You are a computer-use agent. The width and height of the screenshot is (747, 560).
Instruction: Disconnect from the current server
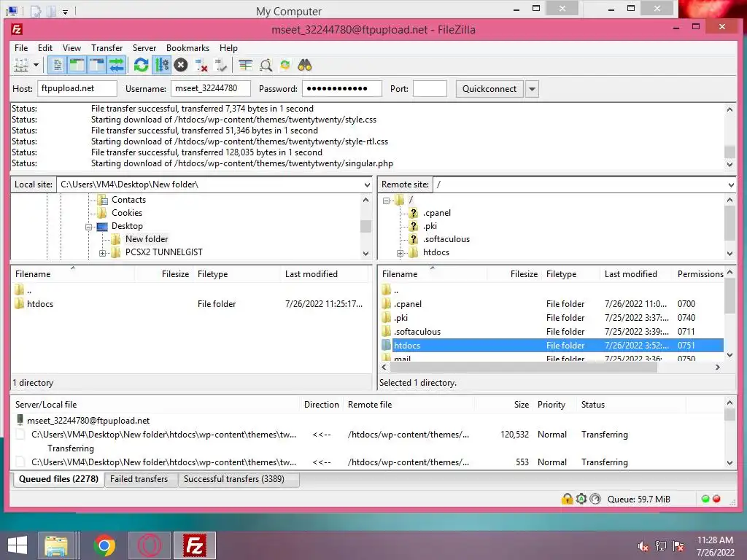(x=201, y=65)
